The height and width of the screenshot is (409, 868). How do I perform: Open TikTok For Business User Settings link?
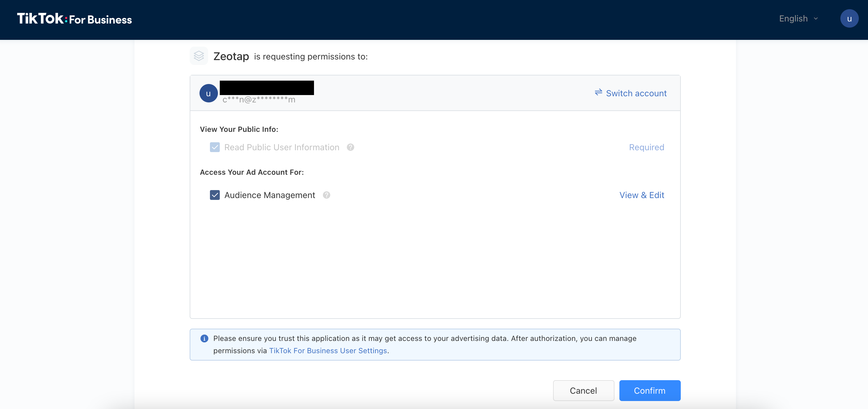point(327,350)
